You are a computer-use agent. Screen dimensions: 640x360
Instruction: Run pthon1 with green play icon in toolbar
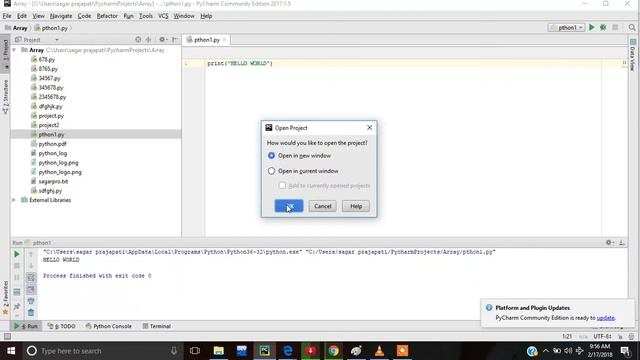point(591,27)
